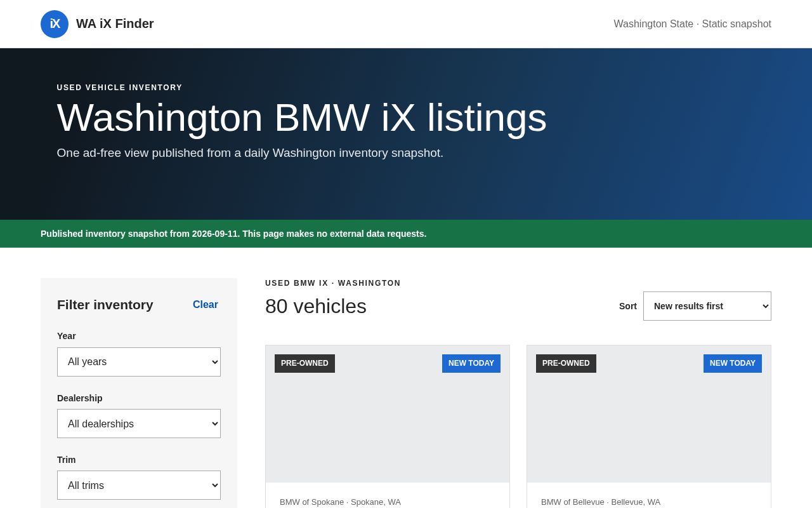Open the Dealership dropdown
Screen dimensions: 812x508
(x=139, y=424)
